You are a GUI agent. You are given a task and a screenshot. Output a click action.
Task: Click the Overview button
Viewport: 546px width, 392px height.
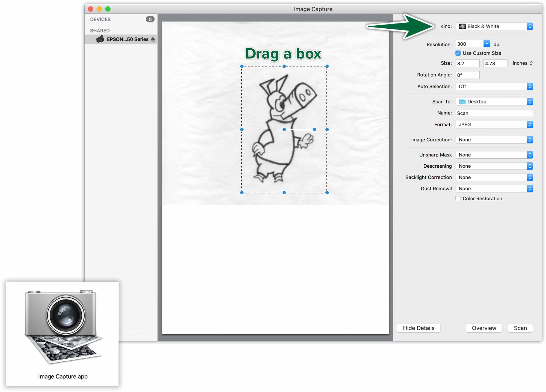(484, 328)
